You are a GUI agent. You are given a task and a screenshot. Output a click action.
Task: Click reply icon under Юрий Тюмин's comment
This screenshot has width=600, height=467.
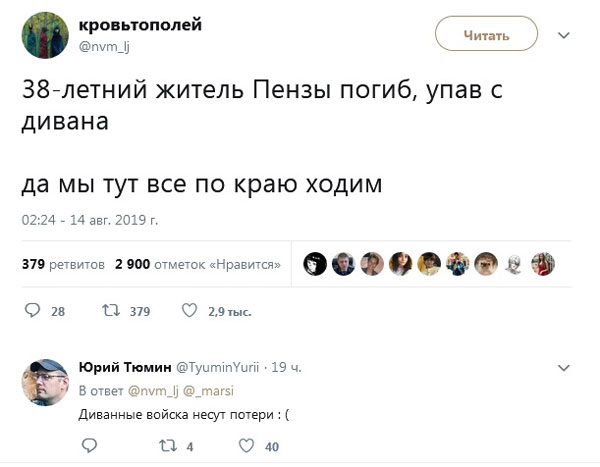point(85,447)
